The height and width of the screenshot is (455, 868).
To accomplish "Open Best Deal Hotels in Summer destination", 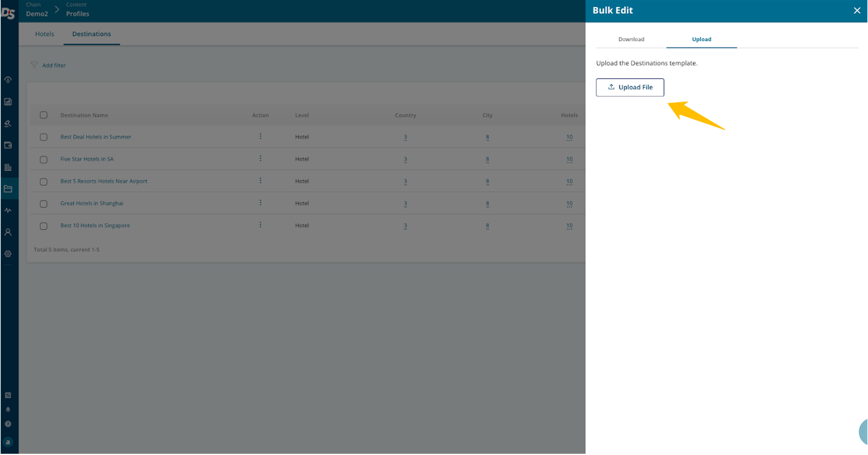I will point(96,137).
